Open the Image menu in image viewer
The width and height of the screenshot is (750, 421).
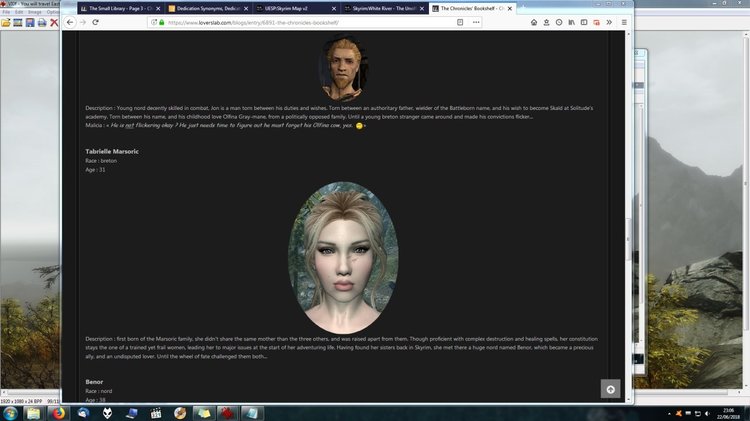point(34,12)
